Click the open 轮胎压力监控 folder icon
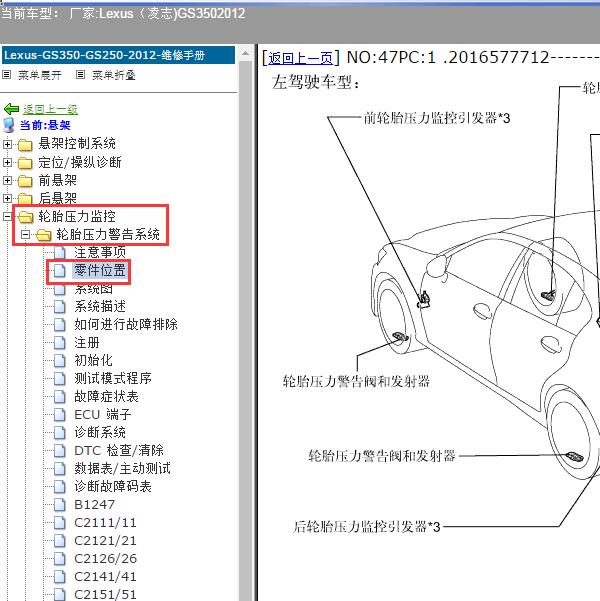 tap(25, 217)
